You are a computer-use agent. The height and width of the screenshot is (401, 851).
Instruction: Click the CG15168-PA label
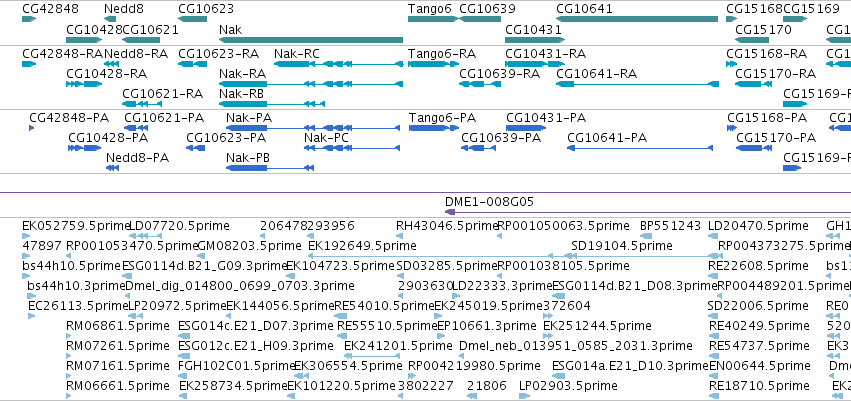click(x=767, y=118)
